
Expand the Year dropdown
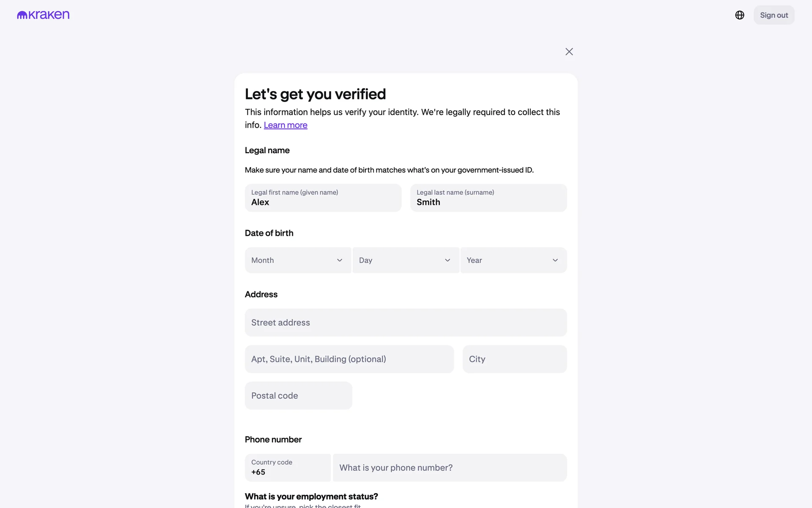[x=507, y=260]
